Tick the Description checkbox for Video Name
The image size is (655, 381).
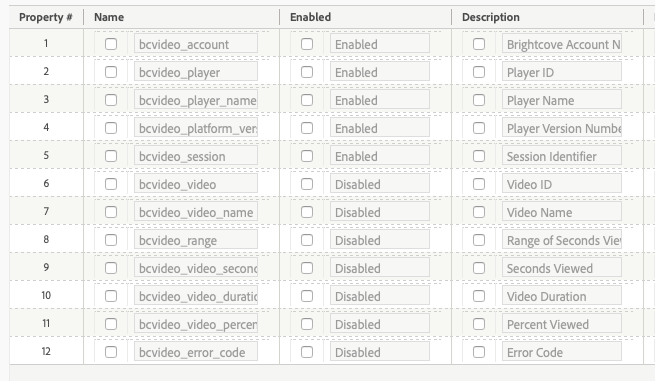479,212
